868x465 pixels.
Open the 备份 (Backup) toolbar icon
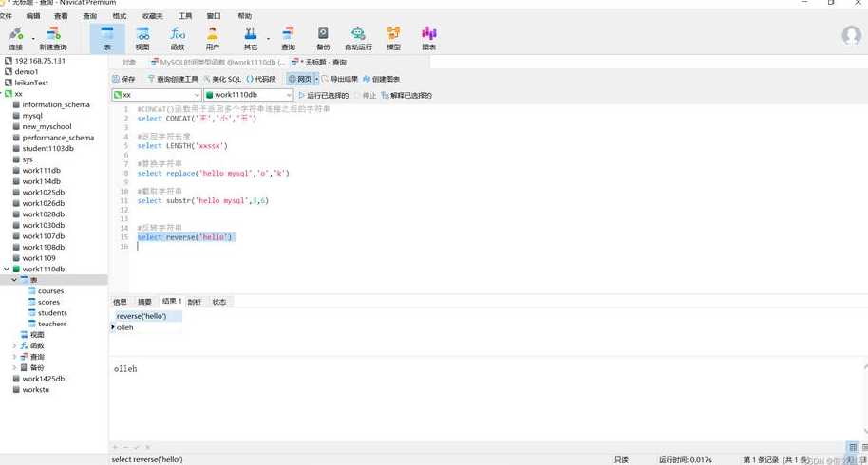click(x=323, y=38)
